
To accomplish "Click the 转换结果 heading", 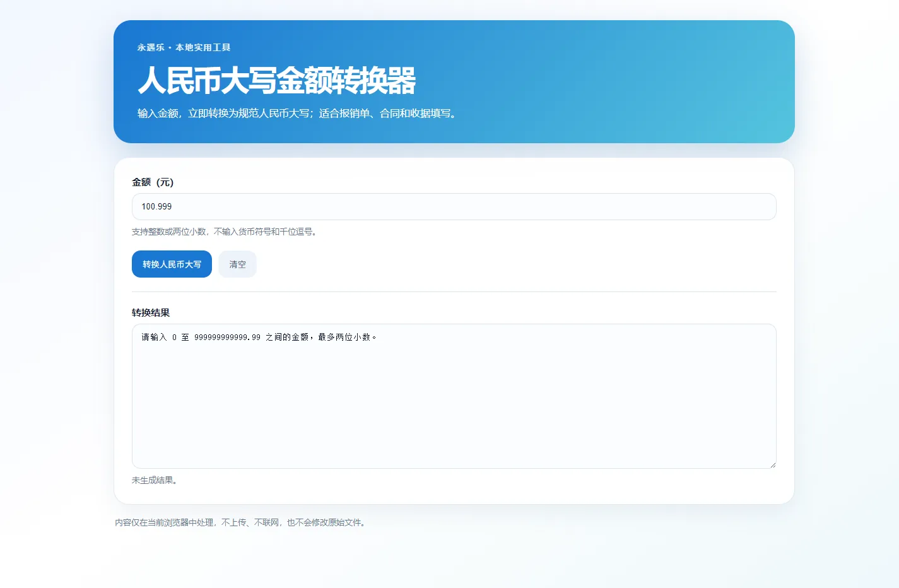I will tap(151, 313).
